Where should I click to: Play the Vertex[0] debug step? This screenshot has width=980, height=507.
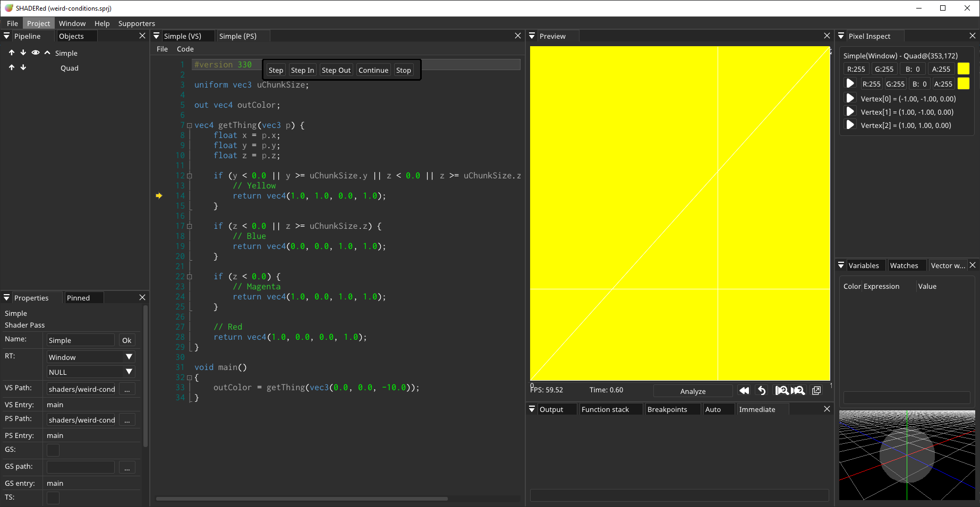pos(850,98)
